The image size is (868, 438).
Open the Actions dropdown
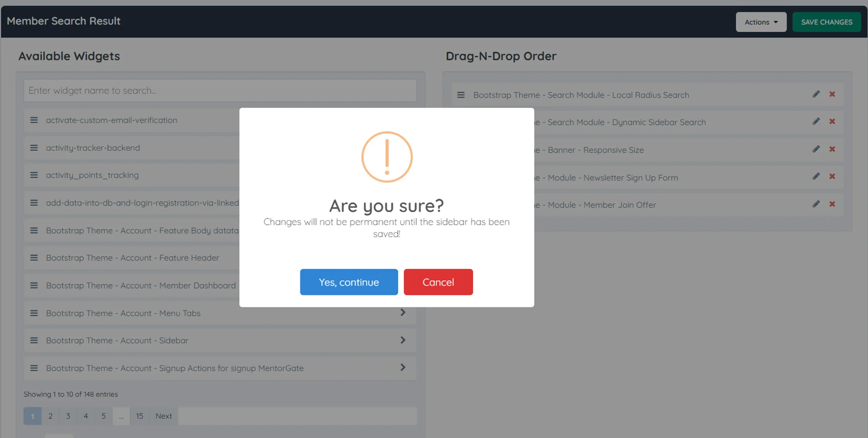[x=761, y=22]
